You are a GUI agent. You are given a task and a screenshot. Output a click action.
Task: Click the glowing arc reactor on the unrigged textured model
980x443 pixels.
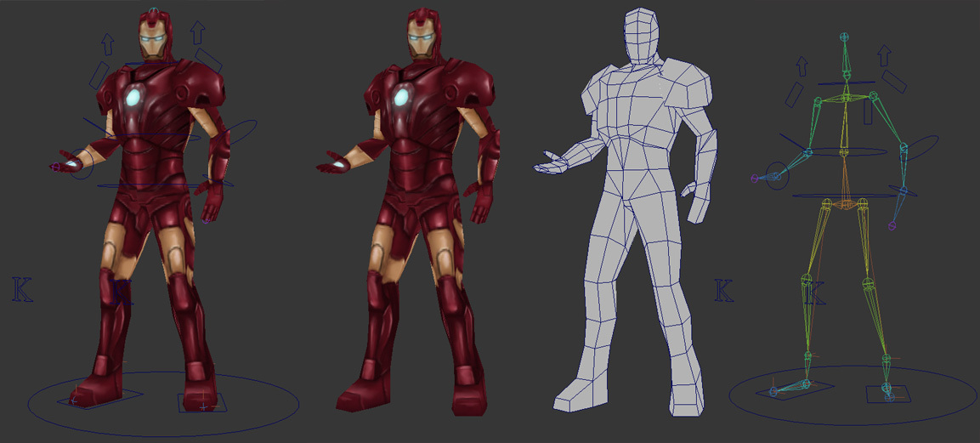point(400,97)
